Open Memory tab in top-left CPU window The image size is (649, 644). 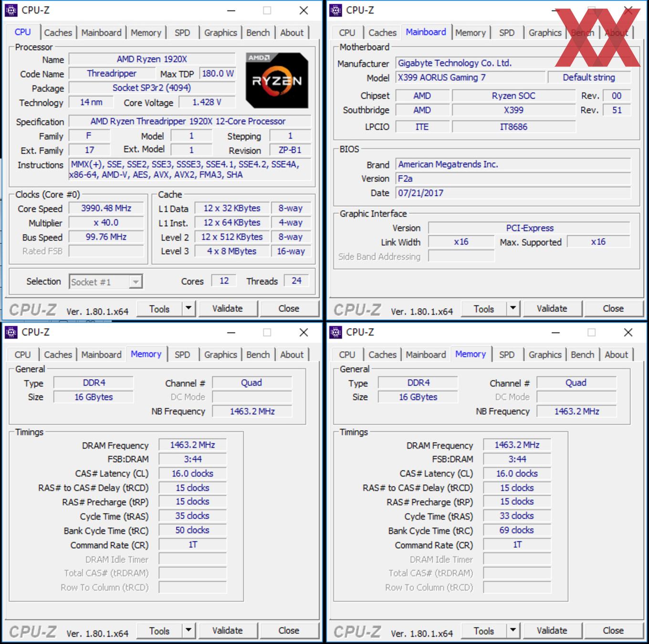pos(146,32)
